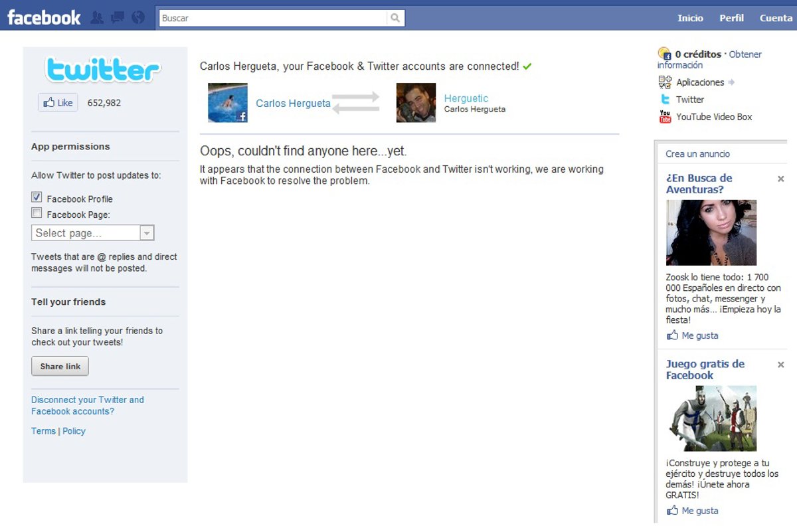Expand the Select page dropdown
Image resolution: width=797 pixels, height=532 pixels.
tap(147, 233)
